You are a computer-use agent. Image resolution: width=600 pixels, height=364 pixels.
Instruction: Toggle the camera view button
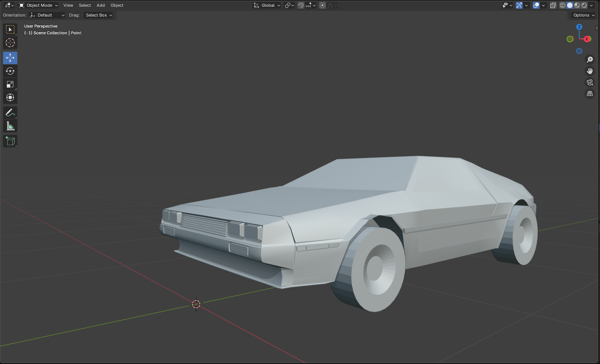590,82
